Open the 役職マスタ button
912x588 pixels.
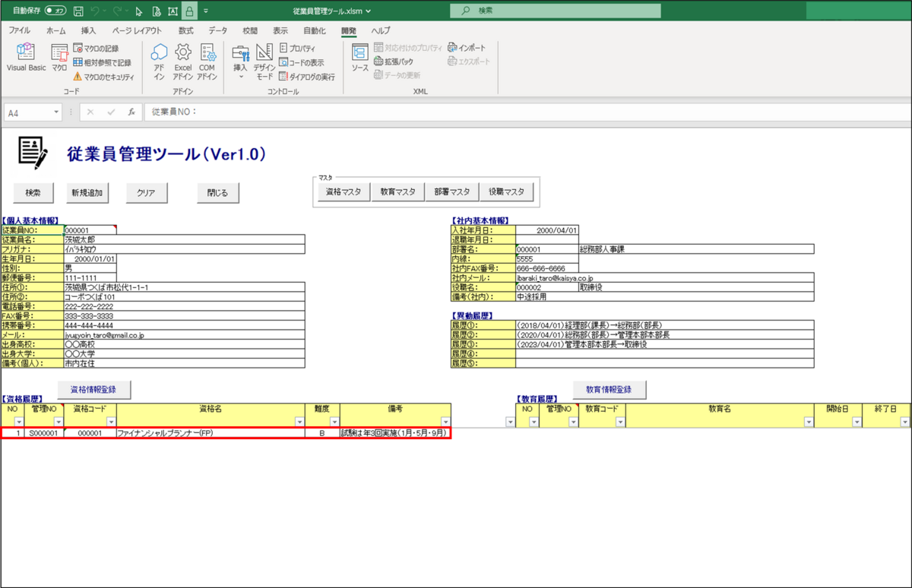pyautogui.click(x=506, y=192)
